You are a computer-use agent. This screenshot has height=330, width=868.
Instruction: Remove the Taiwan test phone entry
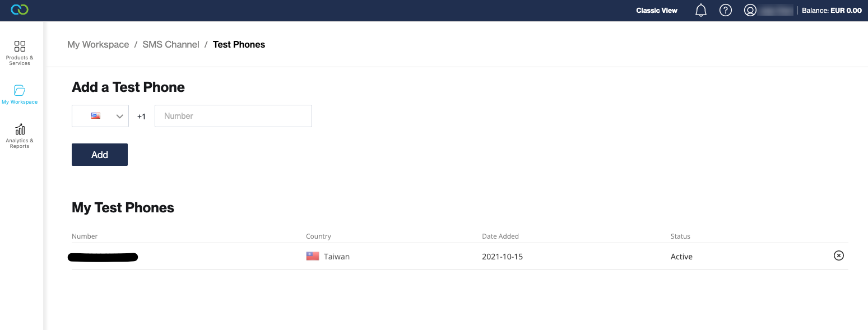(838, 255)
